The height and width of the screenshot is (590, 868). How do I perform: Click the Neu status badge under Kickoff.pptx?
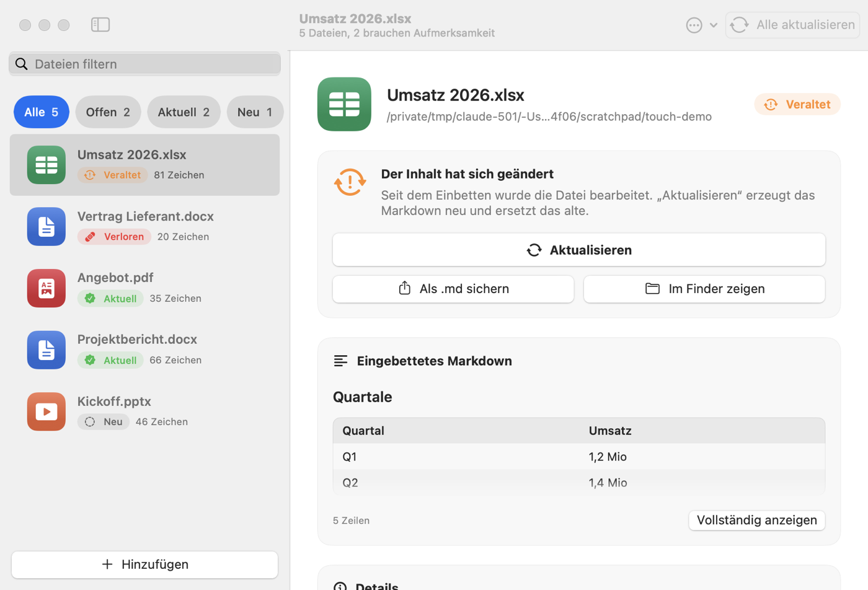104,422
